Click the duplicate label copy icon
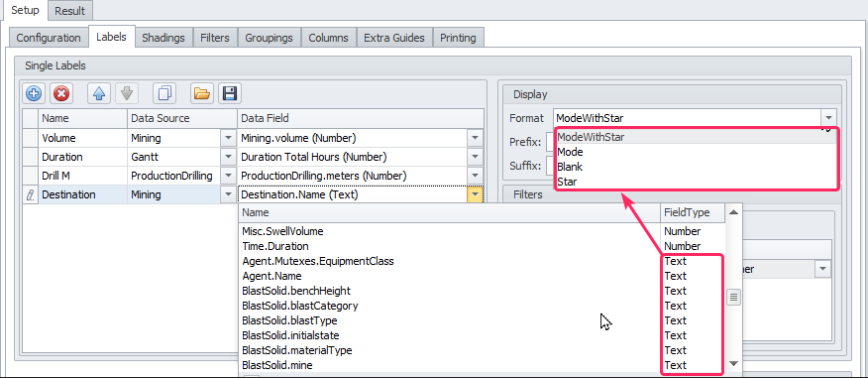 164,93
